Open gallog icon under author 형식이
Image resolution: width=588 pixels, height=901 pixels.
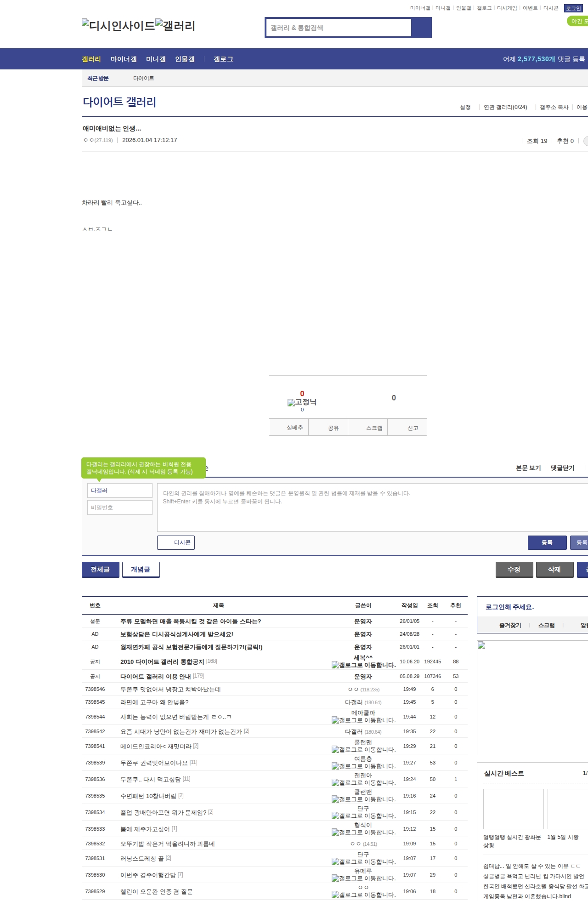(363, 833)
